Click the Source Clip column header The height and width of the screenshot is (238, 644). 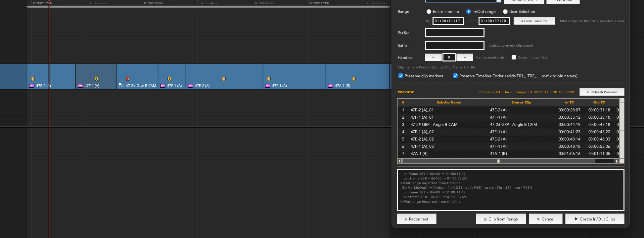(521, 102)
